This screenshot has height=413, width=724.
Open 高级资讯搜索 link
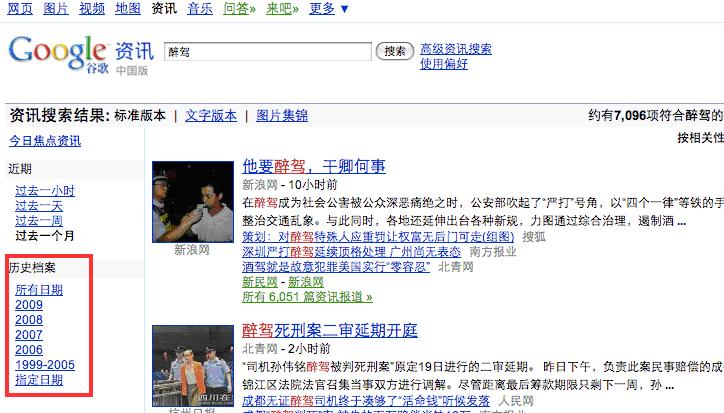(x=456, y=49)
